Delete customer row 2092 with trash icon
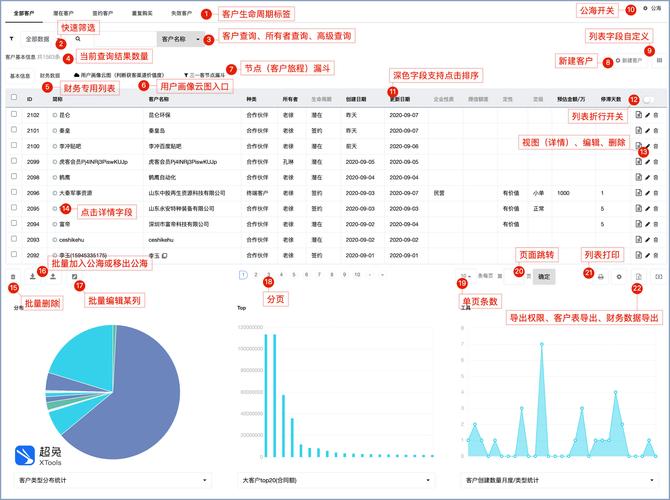Viewport: 670px width, 500px height. coord(656,255)
